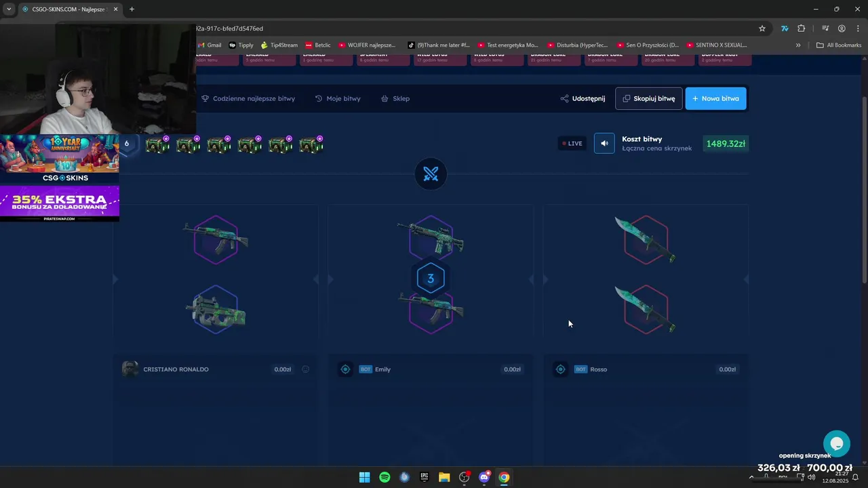Open the Betclic bookmark
868x488 pixels.
click(x=318, y=45)
